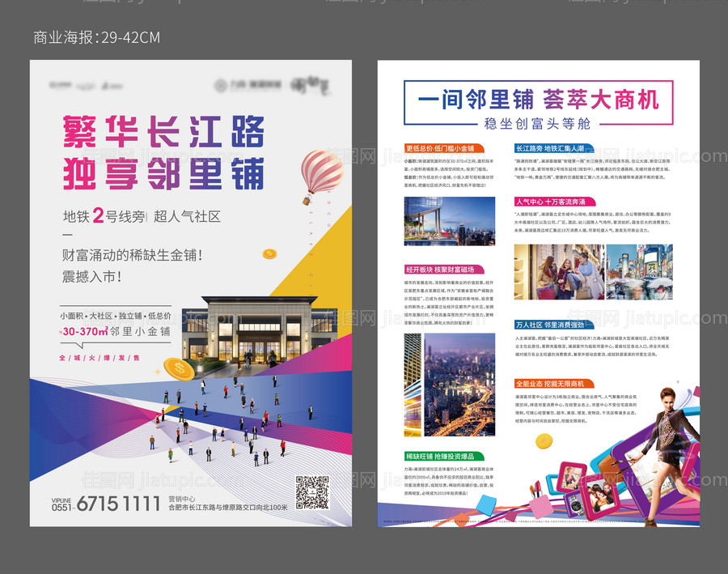The width and height of the screenshot is (728, 574).
Task: Click the lipstick graphic beside the photo frames
Action: (x=536, y=489)
